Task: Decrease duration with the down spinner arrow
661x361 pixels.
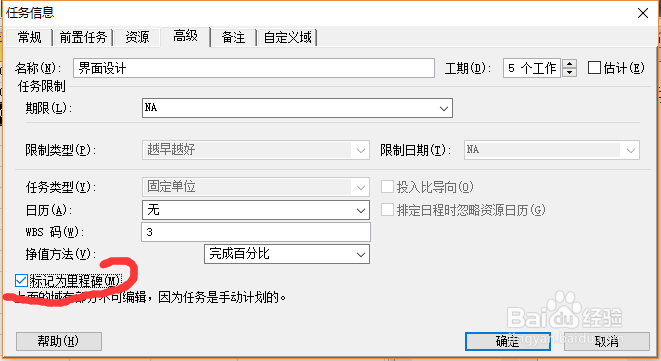Action: click(x=570, y=73)
